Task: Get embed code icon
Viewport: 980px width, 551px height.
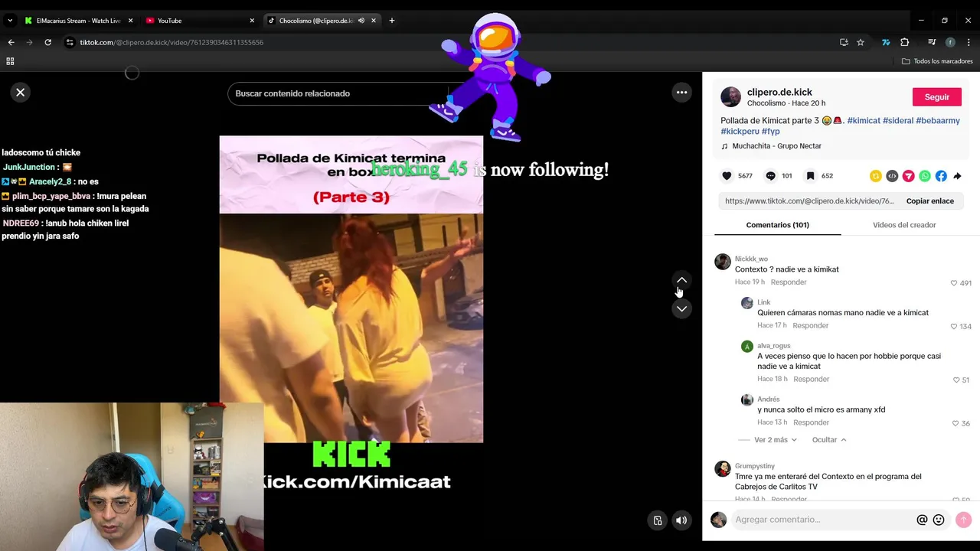Action: [x=892, y=176]
